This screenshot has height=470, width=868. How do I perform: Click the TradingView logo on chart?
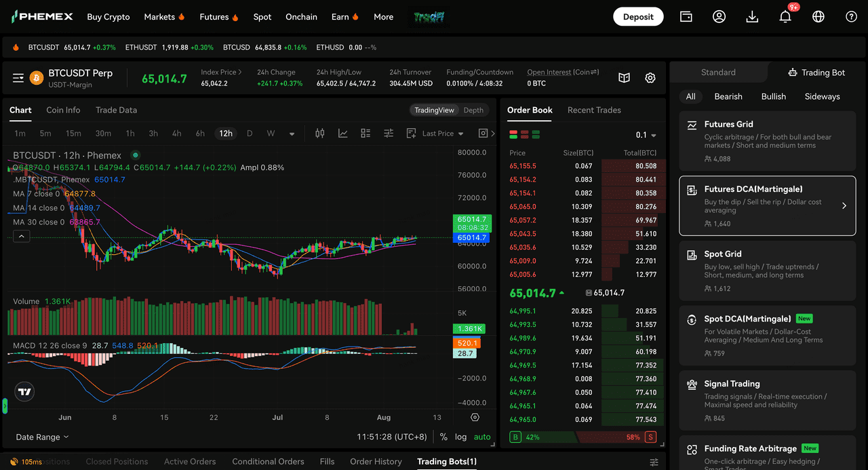[x=24, y=391]
